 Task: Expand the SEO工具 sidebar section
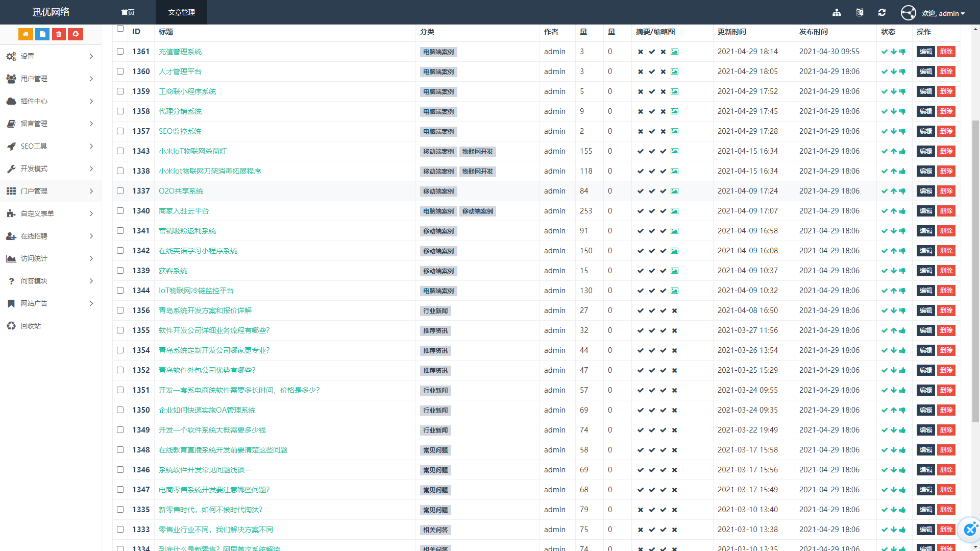[x=50, y=146]
